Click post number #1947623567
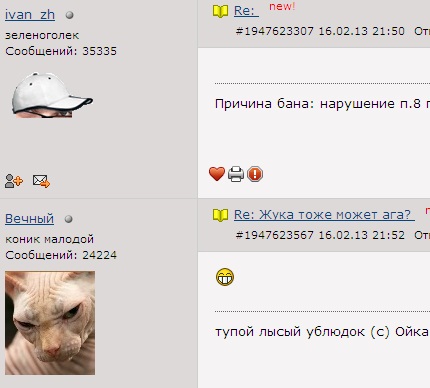Screen dimensions: 430x388 pyautogui.click(x=274, y=235)
